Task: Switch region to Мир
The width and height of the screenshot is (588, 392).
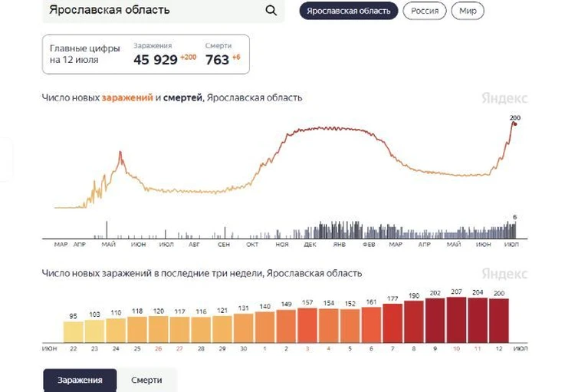Action: [x=468, y=11]
